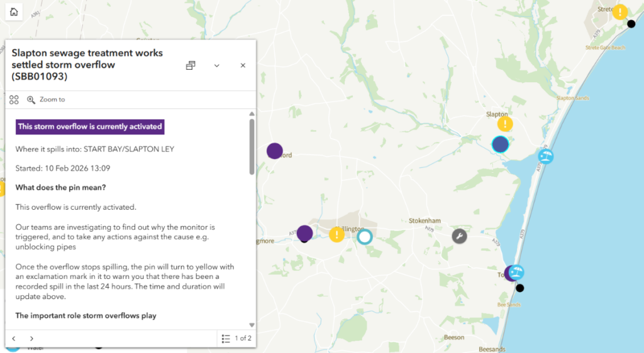This screenshot has height=353, width=644.
Task: Select the white ring marker at Chillington
Action: (365, 237)
